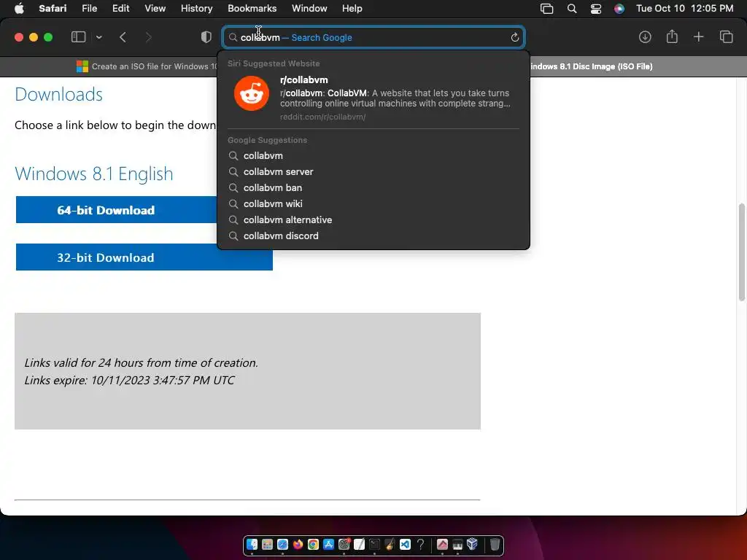Select the 'collabvm alternative' suggestion
This screenshot has height=560, width=747.
tap(373, 220)
